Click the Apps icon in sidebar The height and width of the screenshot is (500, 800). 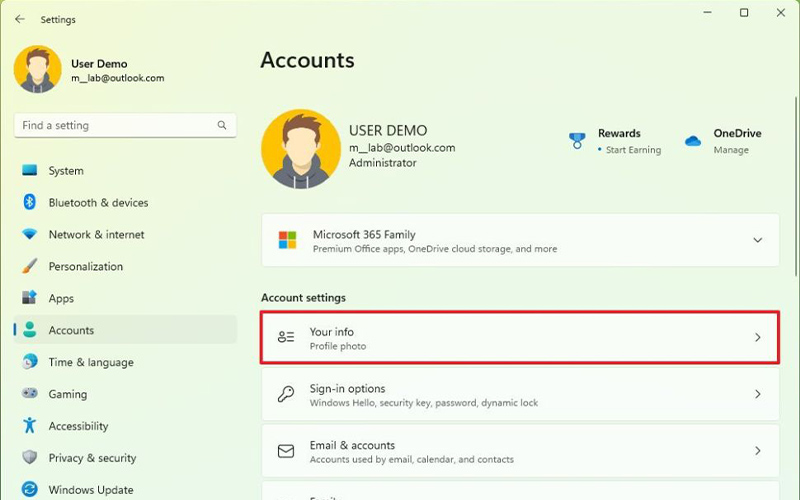coord(30,297)
